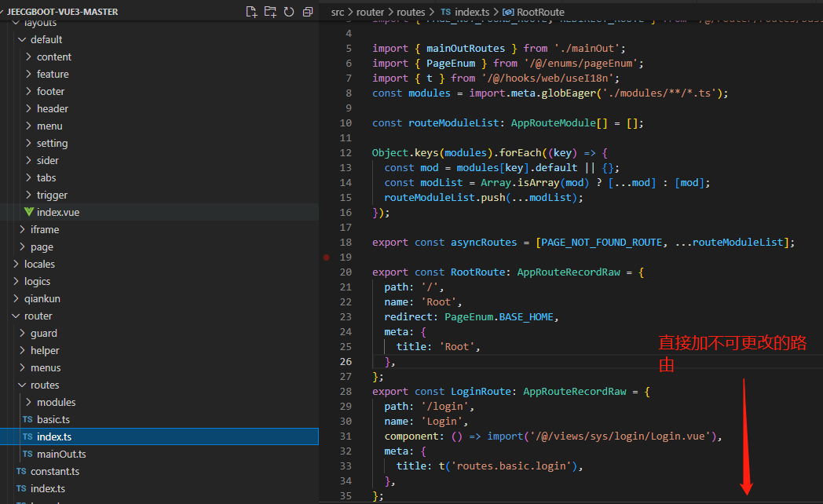Expand the setting folder
Viewport: 823px width, 504px height.
[x=28, y=143]
